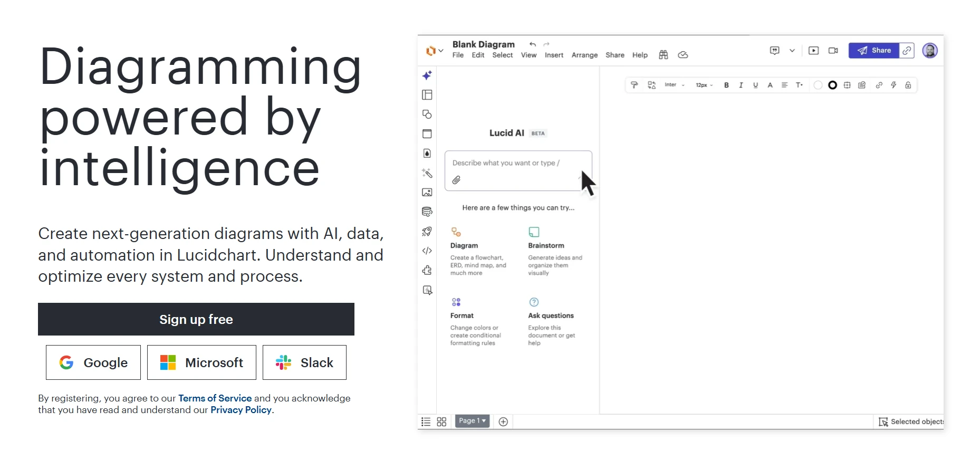
Task: Toggle the shape lock icon
Action: tap(908, 85)
